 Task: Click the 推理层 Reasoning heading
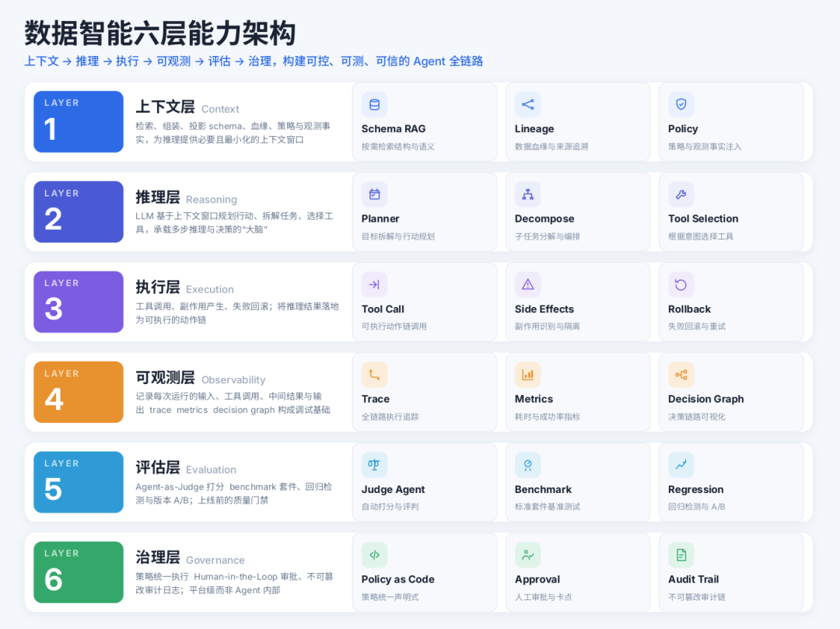[x=186, y=197]
